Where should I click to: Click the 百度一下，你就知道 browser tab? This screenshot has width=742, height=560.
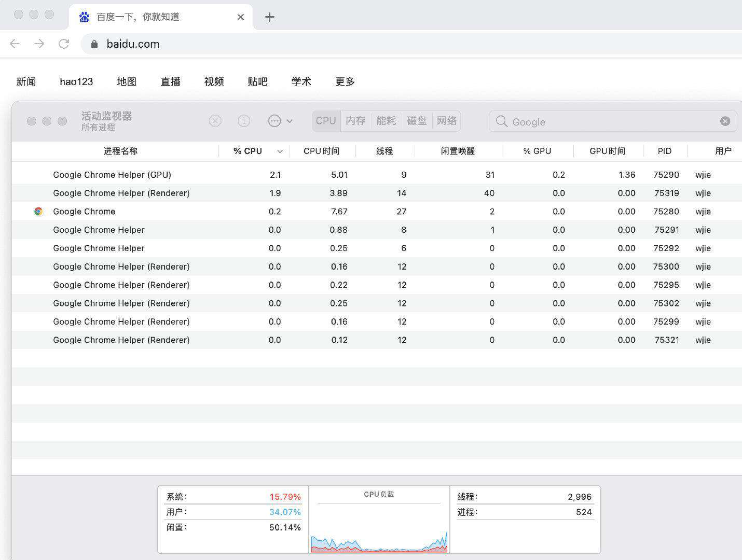pyautogui.click(x=161, y=17)
